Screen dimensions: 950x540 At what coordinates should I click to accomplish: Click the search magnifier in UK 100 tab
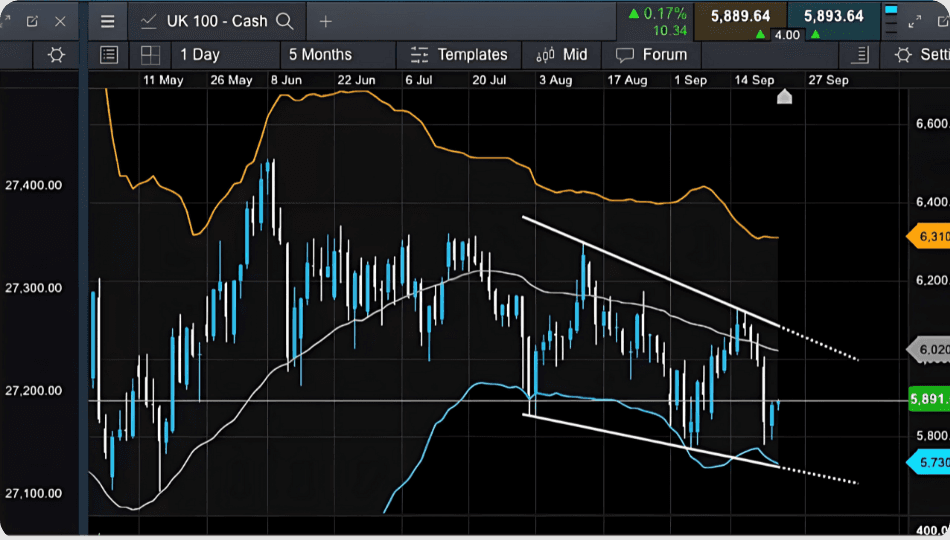click(284, 21)
